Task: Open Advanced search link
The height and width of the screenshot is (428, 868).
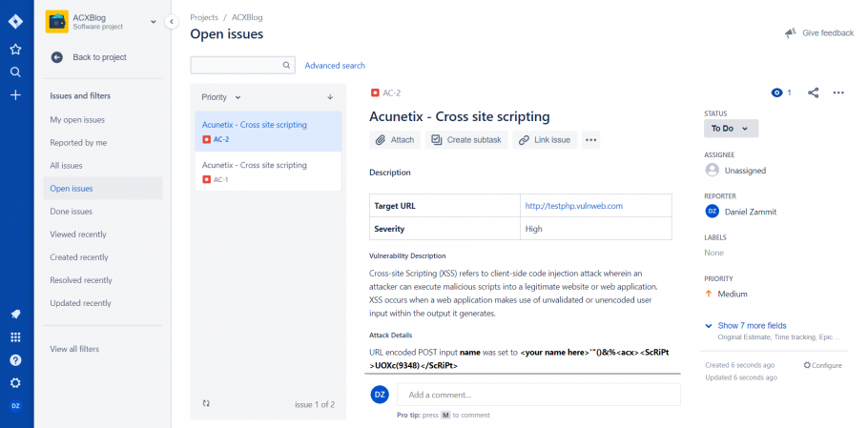Action: click(335, 65)
